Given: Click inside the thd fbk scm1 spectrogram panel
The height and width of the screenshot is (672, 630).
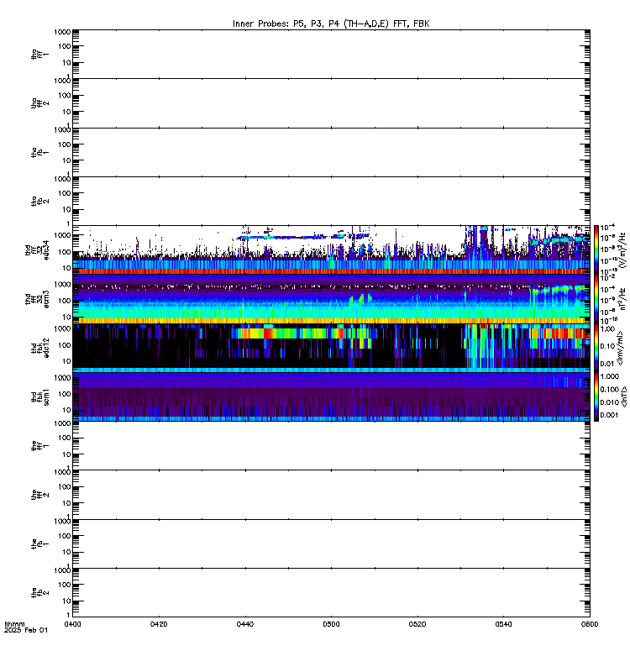Looking at the screenshot, I should 331,396.
